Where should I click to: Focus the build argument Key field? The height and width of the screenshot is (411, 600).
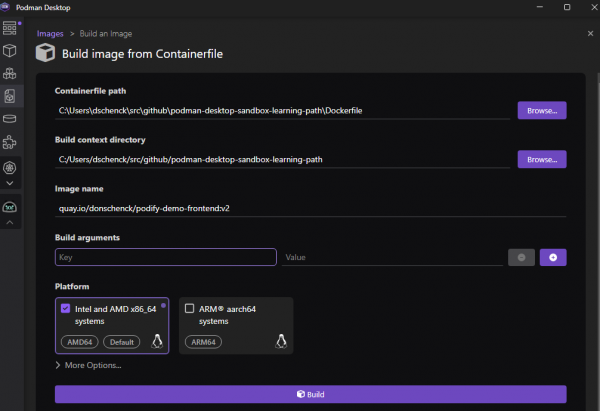[x=165, y=257]
